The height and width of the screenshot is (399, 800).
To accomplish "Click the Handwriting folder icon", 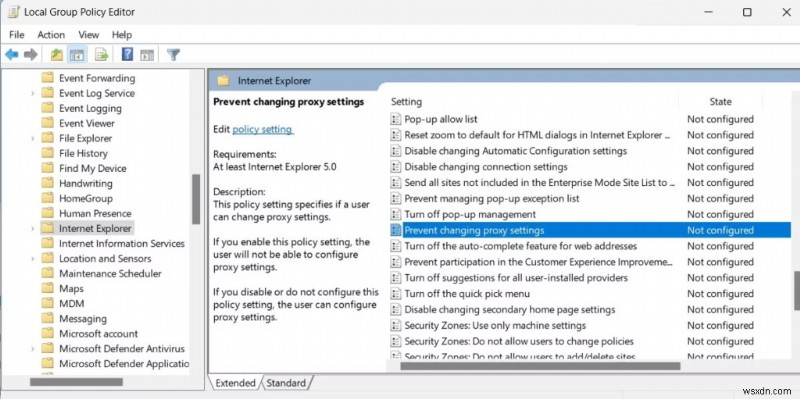I will [47, 183].
